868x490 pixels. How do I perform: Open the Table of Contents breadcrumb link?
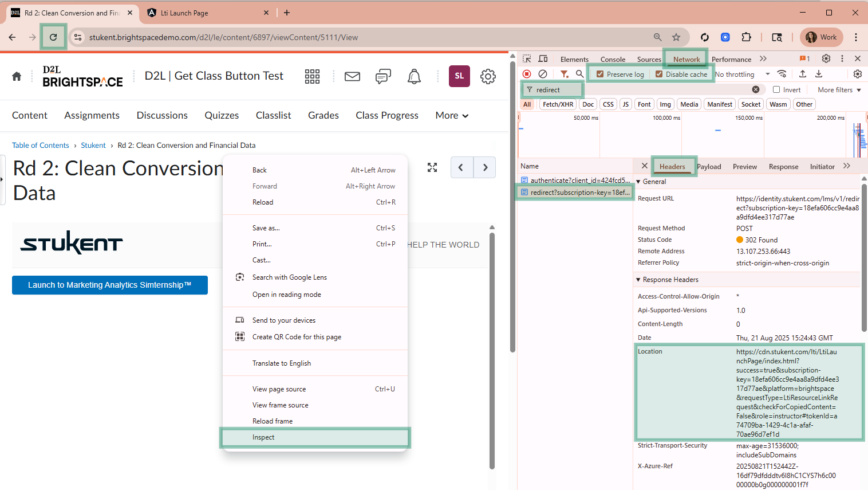pyautogui.click(x=41, y=146)
